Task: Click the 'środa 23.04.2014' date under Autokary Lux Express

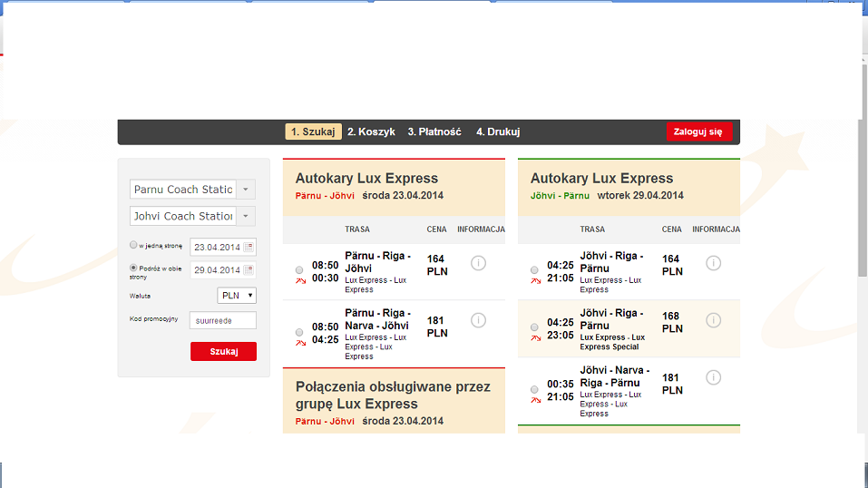Action: [x=403, y=196]
